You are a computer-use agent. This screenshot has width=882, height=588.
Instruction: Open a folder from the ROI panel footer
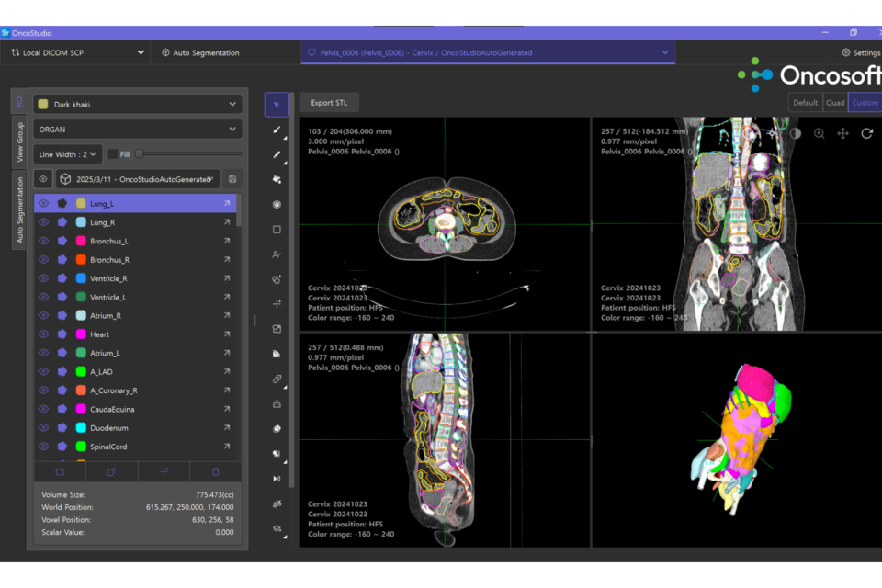pyautogui.click(x=60, y=472)
